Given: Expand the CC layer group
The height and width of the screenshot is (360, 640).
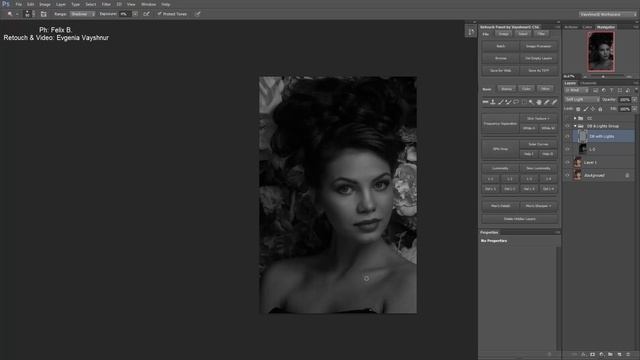Looking at the screenshot, I should click(575, 118).
